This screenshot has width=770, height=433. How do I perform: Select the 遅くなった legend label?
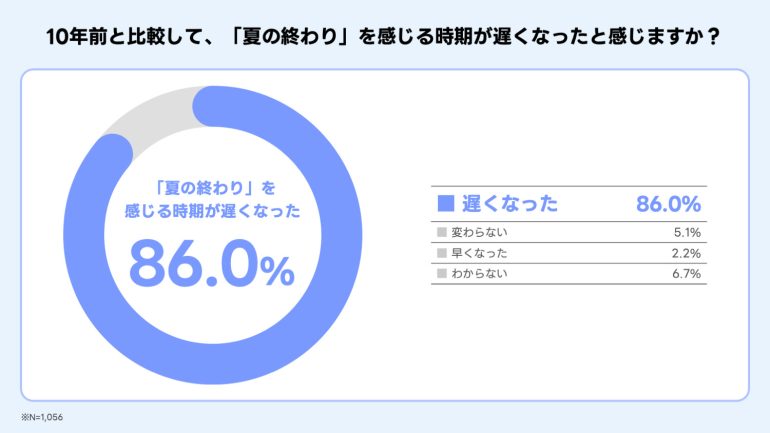508,204
